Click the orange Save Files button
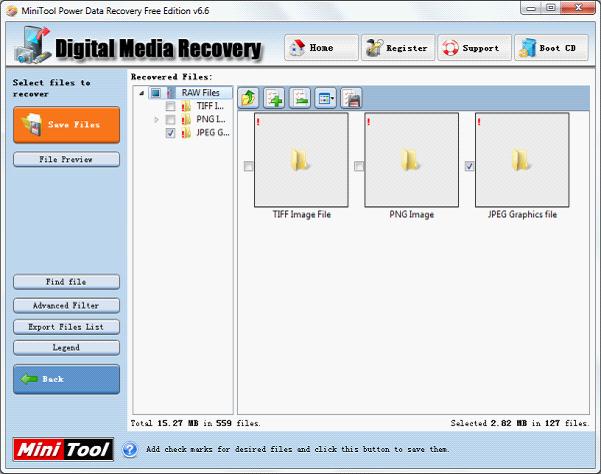This screenshot has height=474, width=601. [66, 125]
